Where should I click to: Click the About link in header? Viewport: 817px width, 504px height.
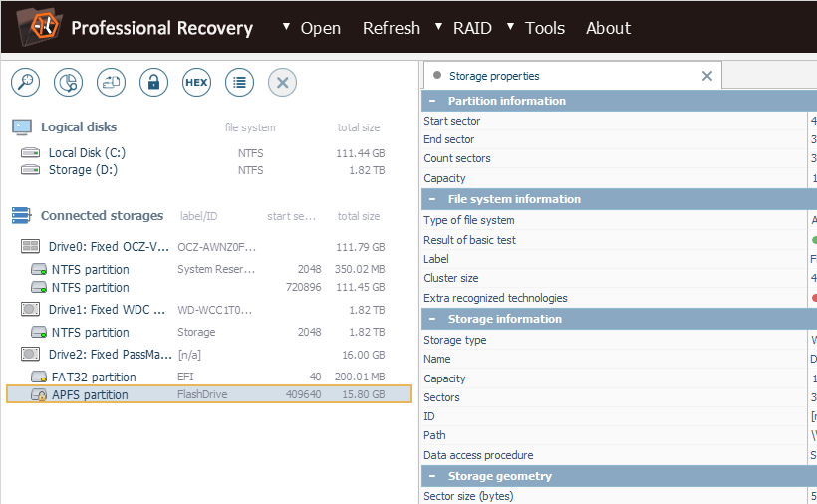(x=608, y=28)
